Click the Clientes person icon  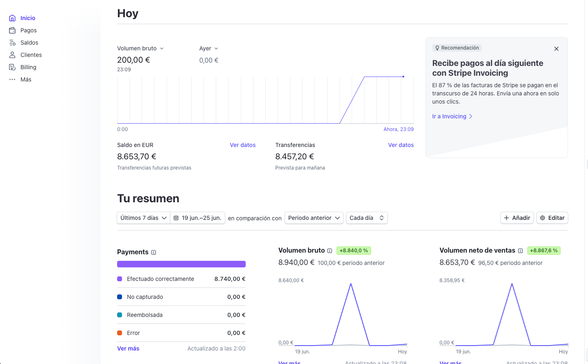click(x=12, y=54)
